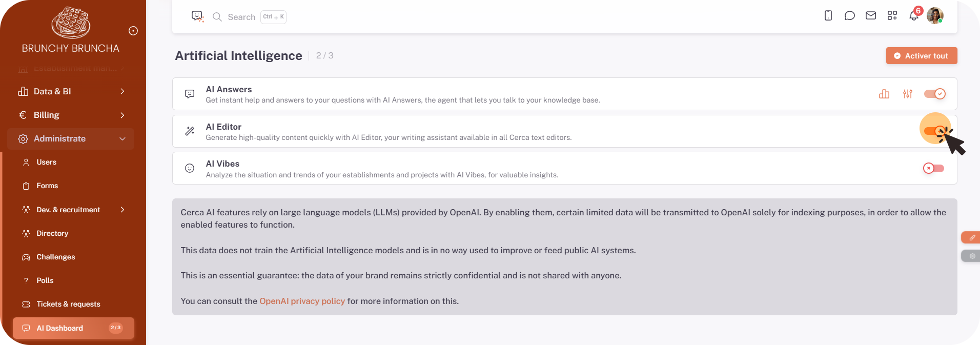Open the user profile avatar

click(x=935, y=16)
